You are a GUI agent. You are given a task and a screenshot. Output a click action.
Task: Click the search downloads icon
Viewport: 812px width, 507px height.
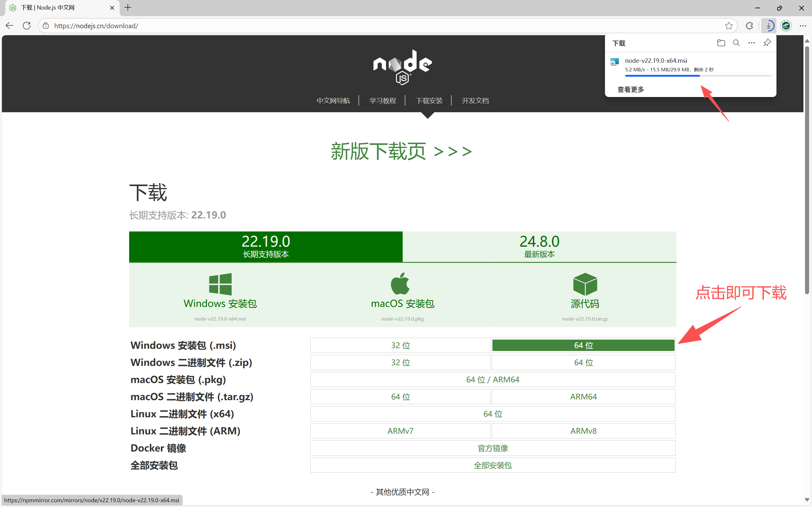pos(736,42)
